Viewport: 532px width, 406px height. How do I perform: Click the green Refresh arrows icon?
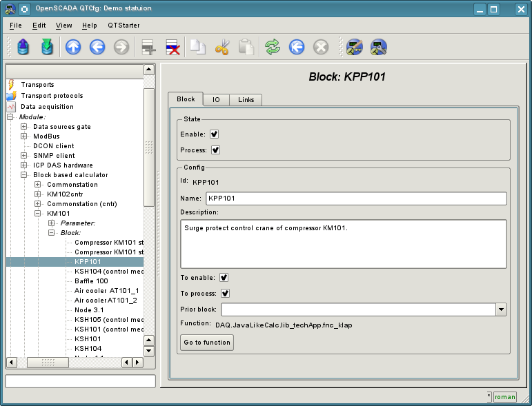pyautogui.click(x=273, y=47)
